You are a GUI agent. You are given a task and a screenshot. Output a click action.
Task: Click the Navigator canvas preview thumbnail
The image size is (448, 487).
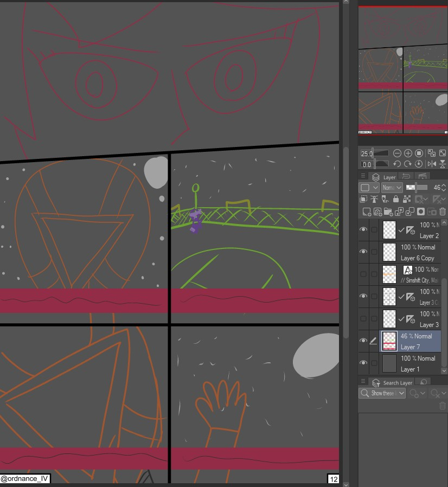403,71
